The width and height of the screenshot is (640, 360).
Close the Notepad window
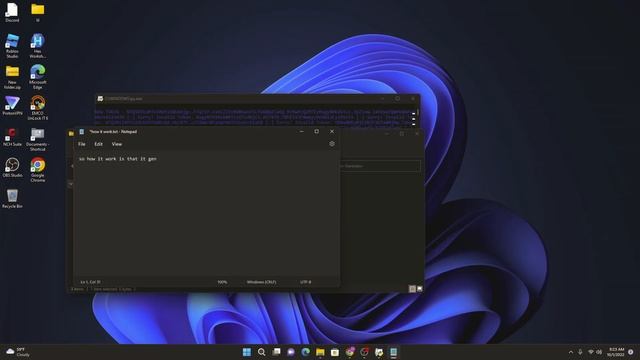pyautogui.click(x=332, y=131)
